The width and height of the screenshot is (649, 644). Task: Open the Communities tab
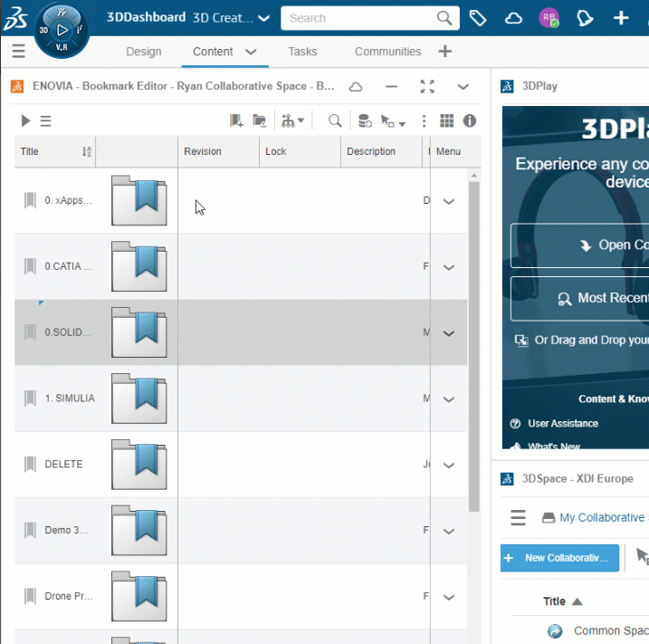[387, 52]
